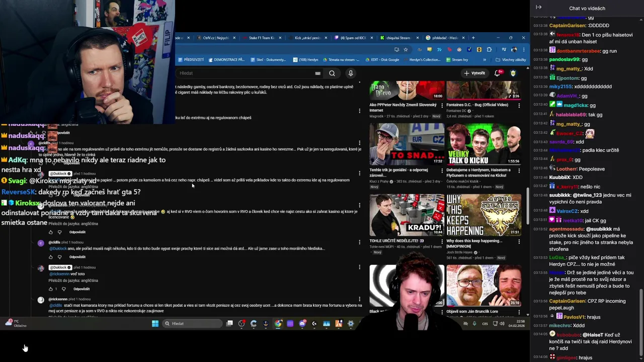Open Windows Task View on taskbar
Image resolution: width=644 pixels, height=362 pixels.
229,323
